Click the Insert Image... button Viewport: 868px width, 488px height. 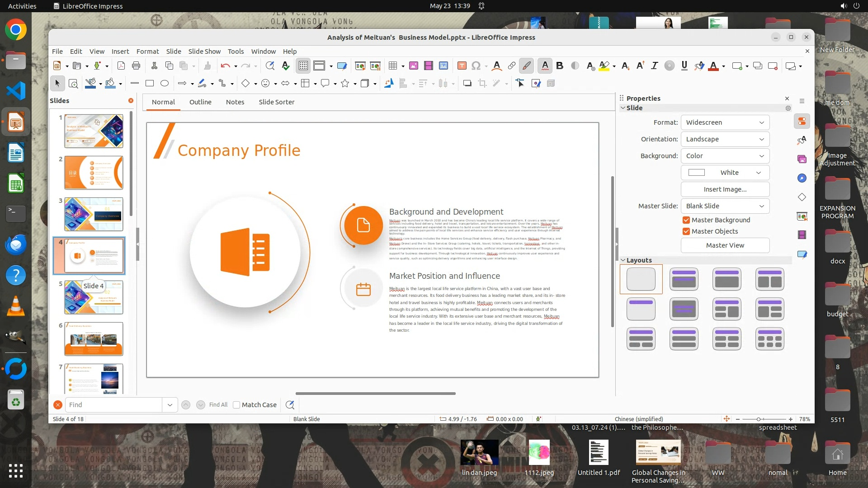pyautogui.click(x=725, y=189)
